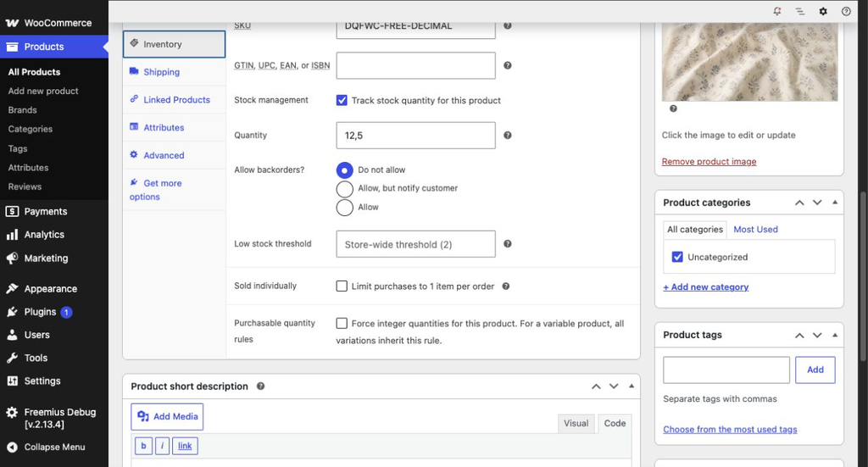868x467 pixels.
Task: Open the Advanced product data tab
Action: pos(175,155)
